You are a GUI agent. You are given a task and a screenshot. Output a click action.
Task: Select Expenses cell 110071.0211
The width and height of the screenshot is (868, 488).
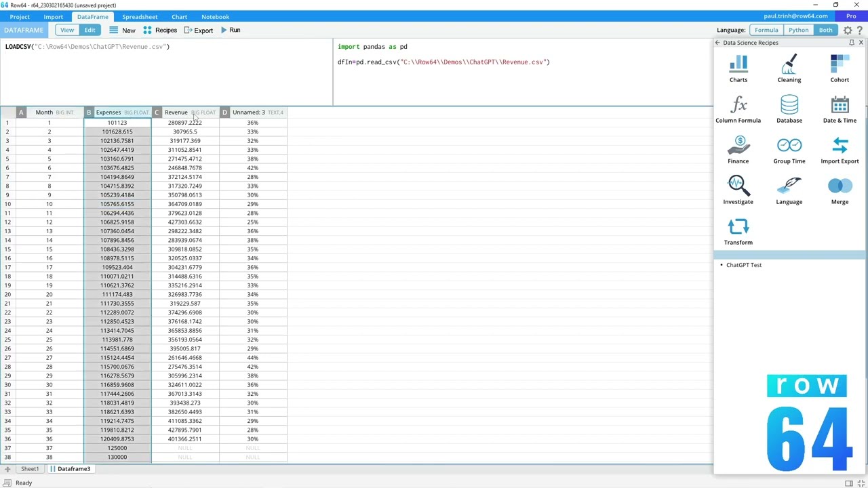(x=117, y=277)
